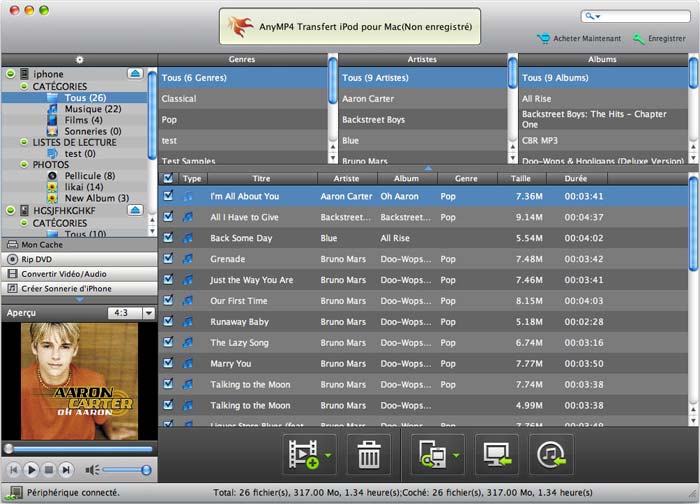Click the Sonneries category icon
The height and width of the screenshot is (504, 700).
point(53,131)
